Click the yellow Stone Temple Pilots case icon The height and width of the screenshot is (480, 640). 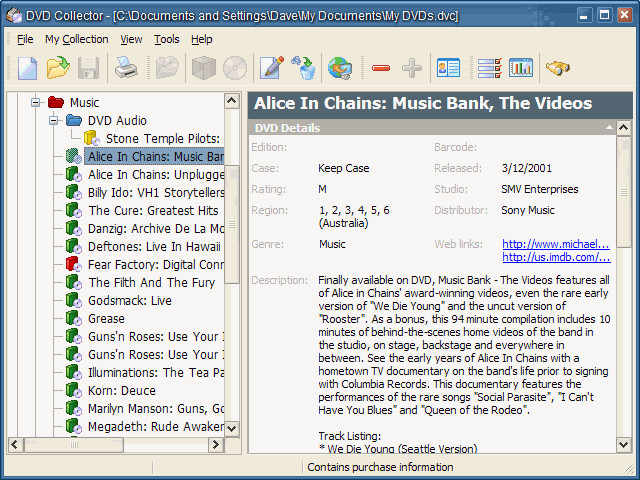[91, 138]
